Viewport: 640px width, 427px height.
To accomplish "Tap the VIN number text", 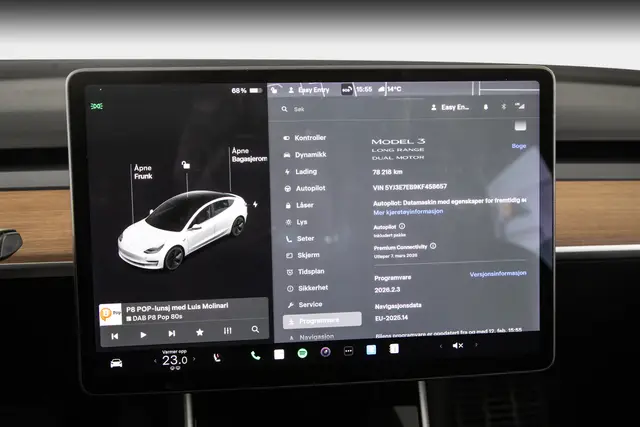I will pos(410,187).
